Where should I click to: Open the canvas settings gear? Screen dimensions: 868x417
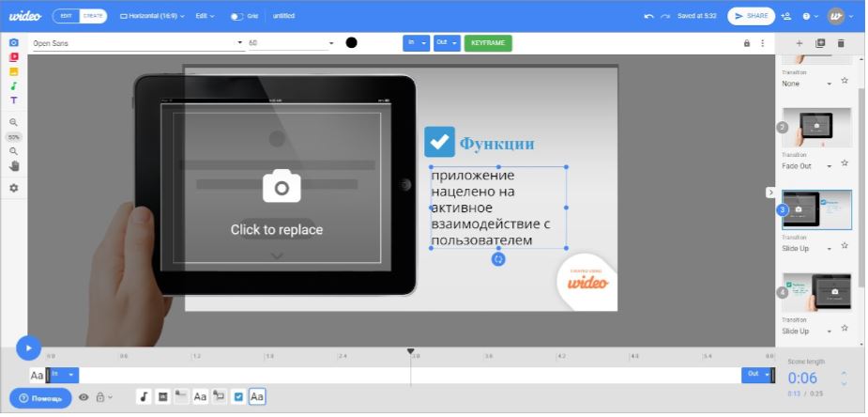coord(14,188)
